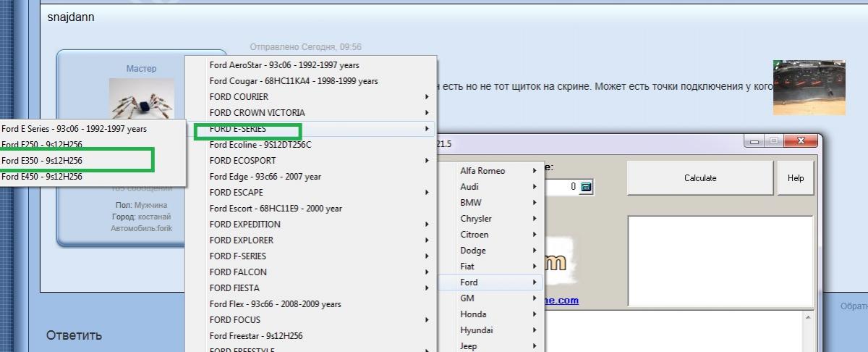Choose Ford E450 - 9s12H256 entry
The width and height of the screenshot is (868, 352).
(x=93, y=177)
